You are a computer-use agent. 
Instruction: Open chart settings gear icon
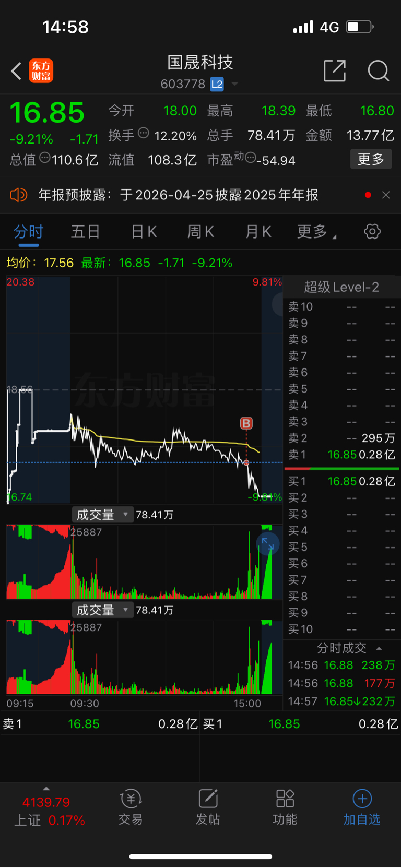[x=372, y=231]
